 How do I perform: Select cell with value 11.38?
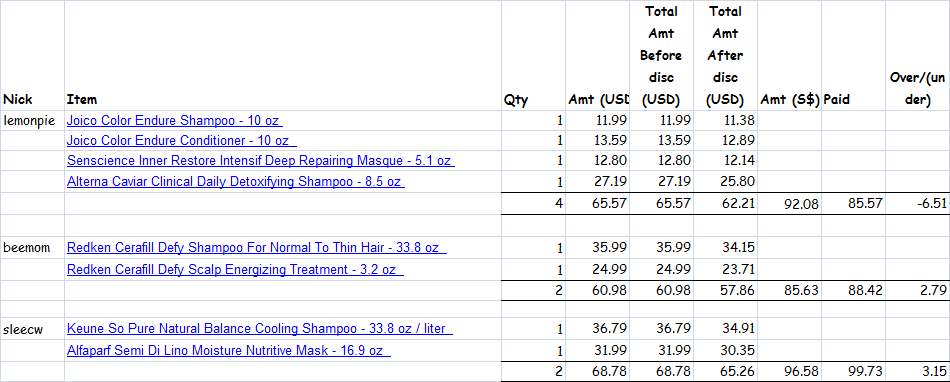tap(726, 120)
